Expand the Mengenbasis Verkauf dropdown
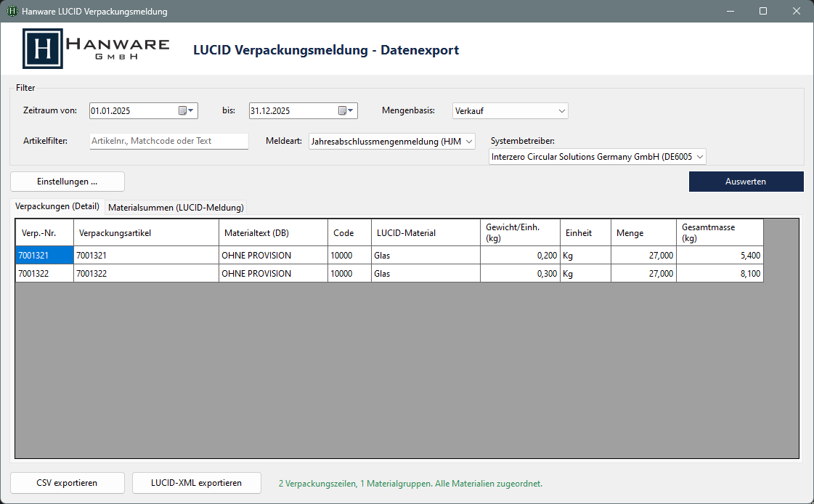814x504 pixels. pyautogui.click(x=561, y=110)
